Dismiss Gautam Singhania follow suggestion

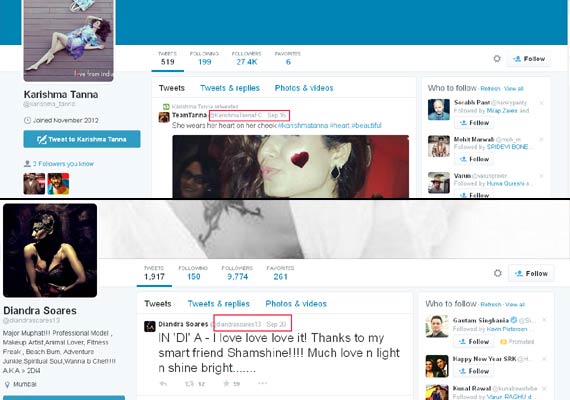[x=544, y=320]
